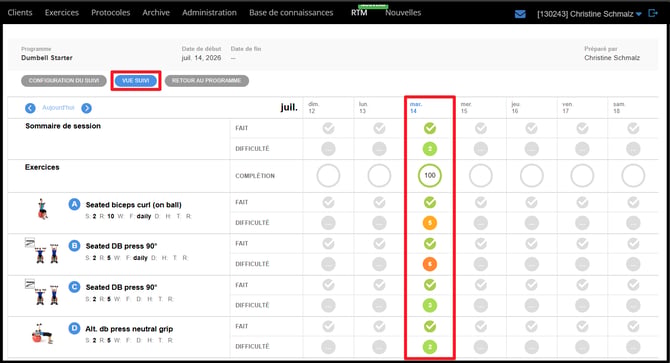Click exercise A letter badge
This screenshot has height=363, width=670.
(x=74, y=204)
